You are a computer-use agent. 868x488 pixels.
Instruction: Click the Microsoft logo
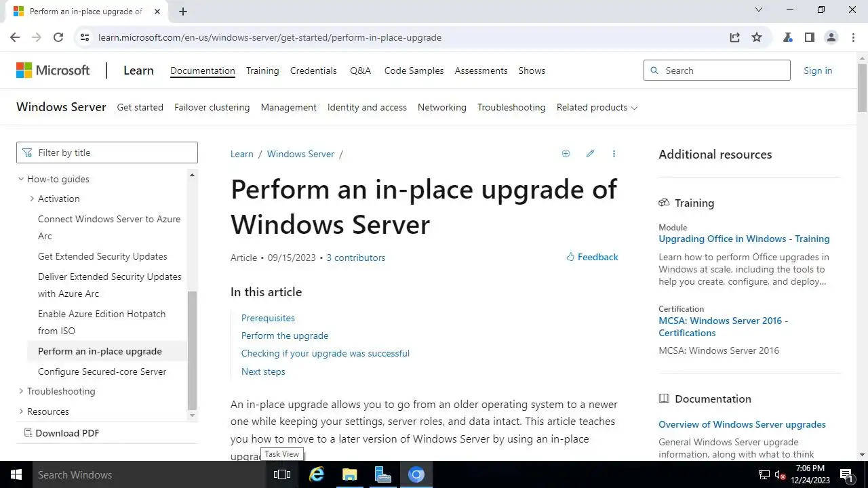(x=53, y=70)
